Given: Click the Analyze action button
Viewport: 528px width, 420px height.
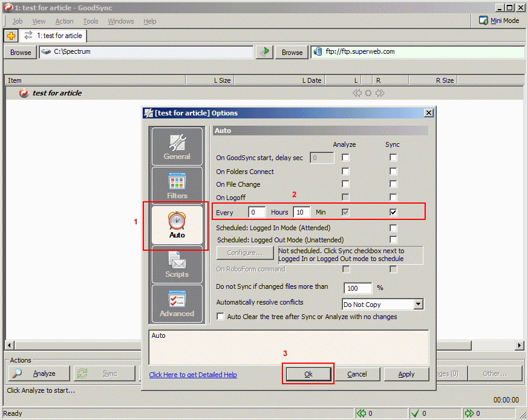Looking at the screenshot, I should [39, 373].
